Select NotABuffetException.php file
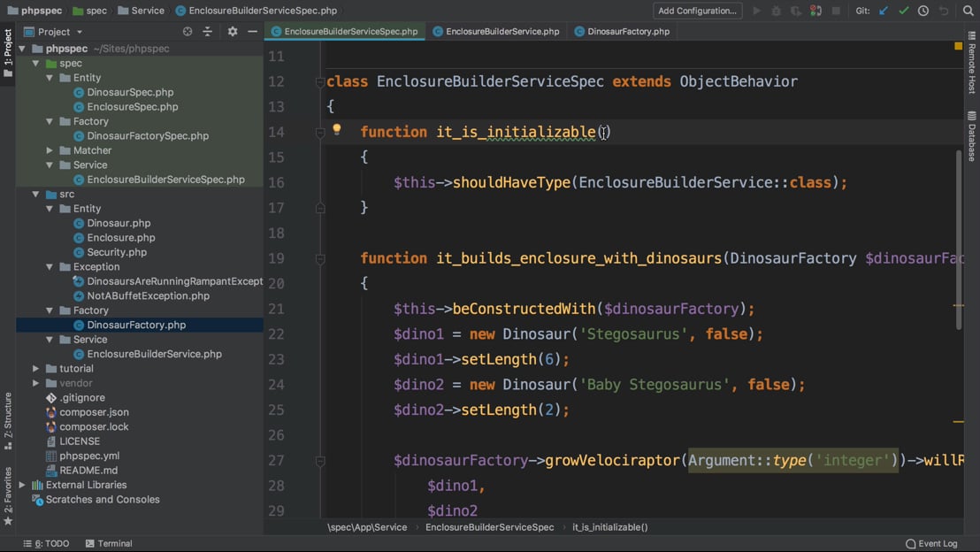The height and width of the screenshot is (552, 980). point(148,296)
